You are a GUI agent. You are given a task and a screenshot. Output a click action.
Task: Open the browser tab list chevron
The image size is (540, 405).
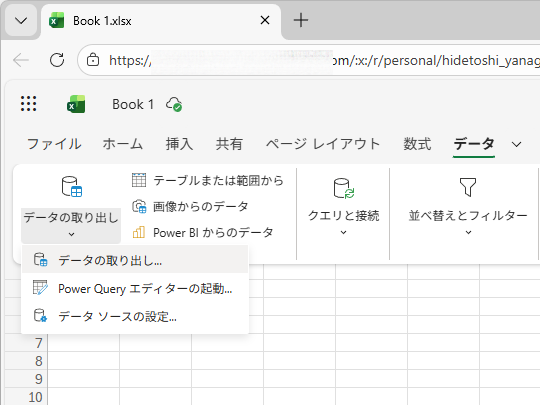coord(21,21)
